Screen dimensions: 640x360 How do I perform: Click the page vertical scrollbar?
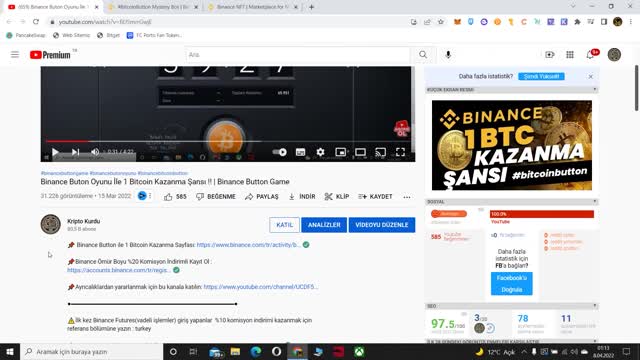636,88
